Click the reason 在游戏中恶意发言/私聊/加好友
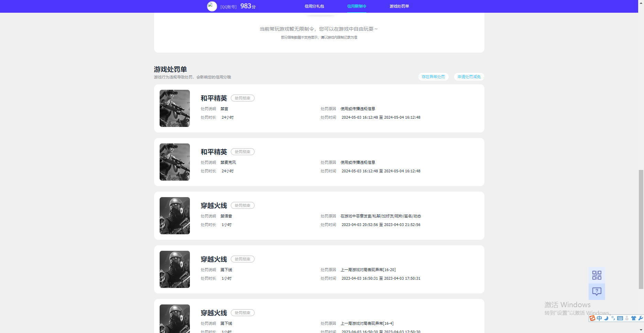The height and width of the screenshot is (333, 644). point(381,216)
